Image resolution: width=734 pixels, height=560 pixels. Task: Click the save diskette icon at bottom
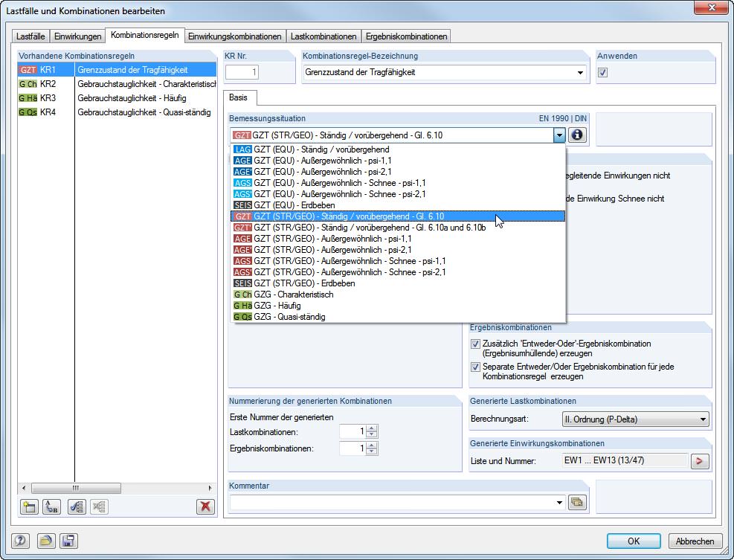(68, 541)
